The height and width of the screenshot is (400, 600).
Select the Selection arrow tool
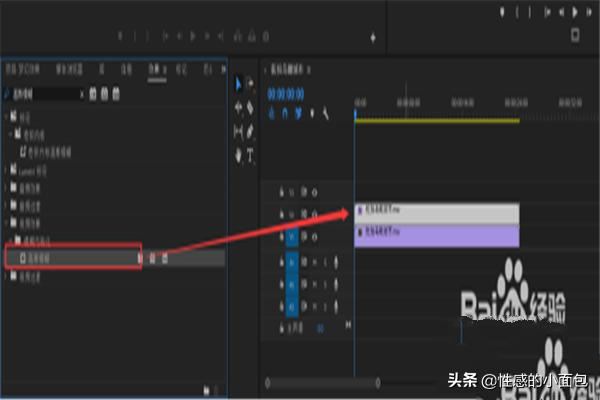238,84
